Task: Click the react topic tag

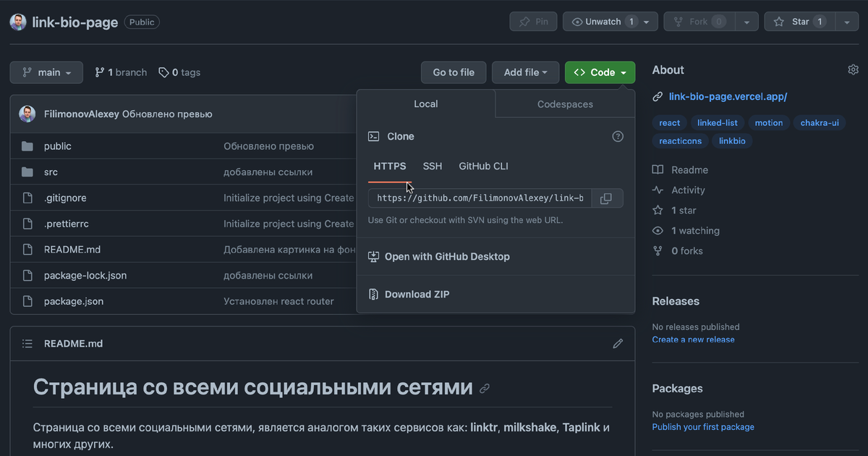Action: 670,123
